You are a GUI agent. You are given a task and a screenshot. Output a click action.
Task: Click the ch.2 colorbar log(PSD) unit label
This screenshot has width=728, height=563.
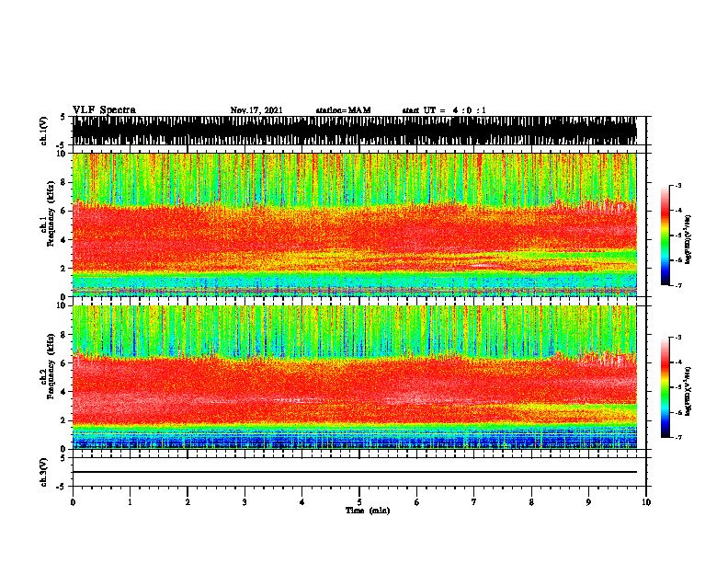[688, 391]
